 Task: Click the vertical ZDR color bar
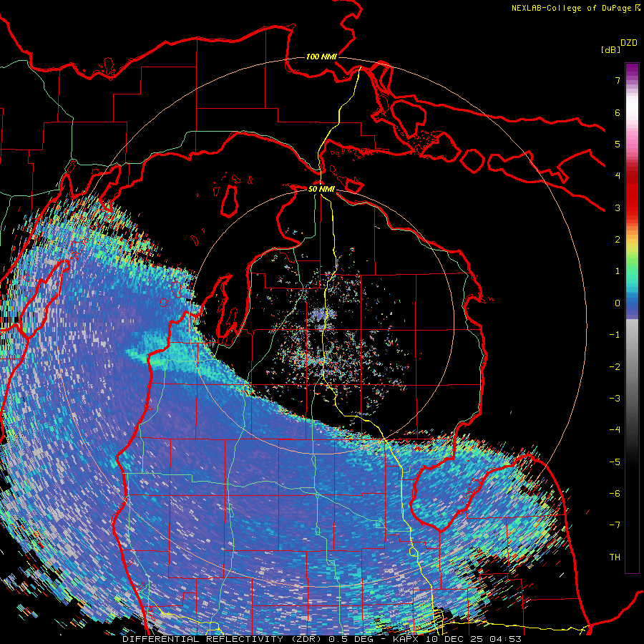pyautogui.click(x=632, y=318)
